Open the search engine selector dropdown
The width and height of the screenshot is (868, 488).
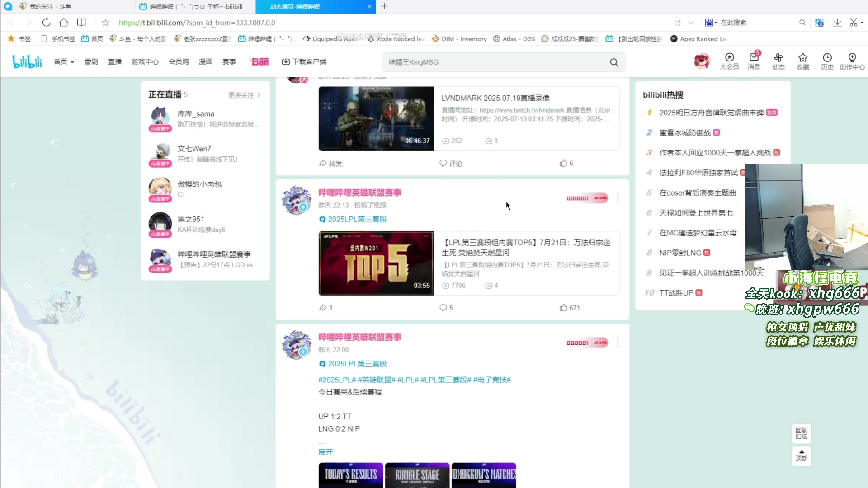click(711, 23)
